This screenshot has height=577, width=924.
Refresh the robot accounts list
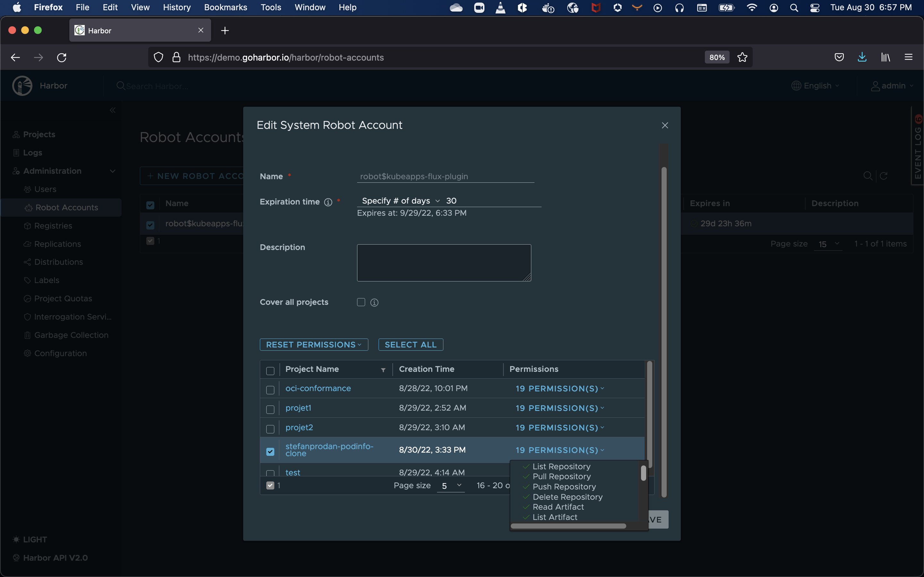click(884, 176)
